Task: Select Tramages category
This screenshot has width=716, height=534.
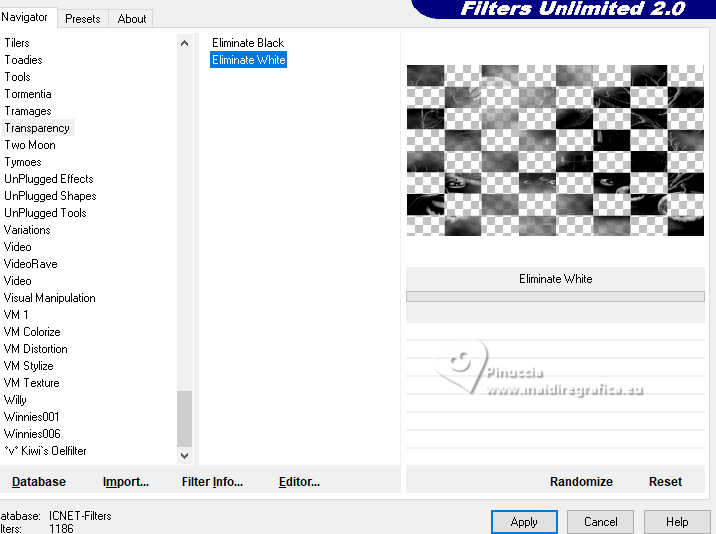Action: [x=28, y=111]
